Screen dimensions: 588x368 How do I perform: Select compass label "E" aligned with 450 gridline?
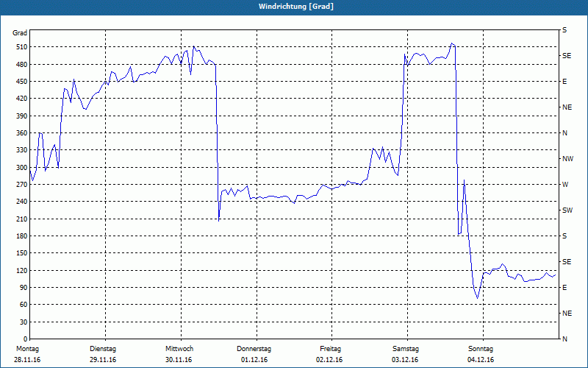pos(564,82)
